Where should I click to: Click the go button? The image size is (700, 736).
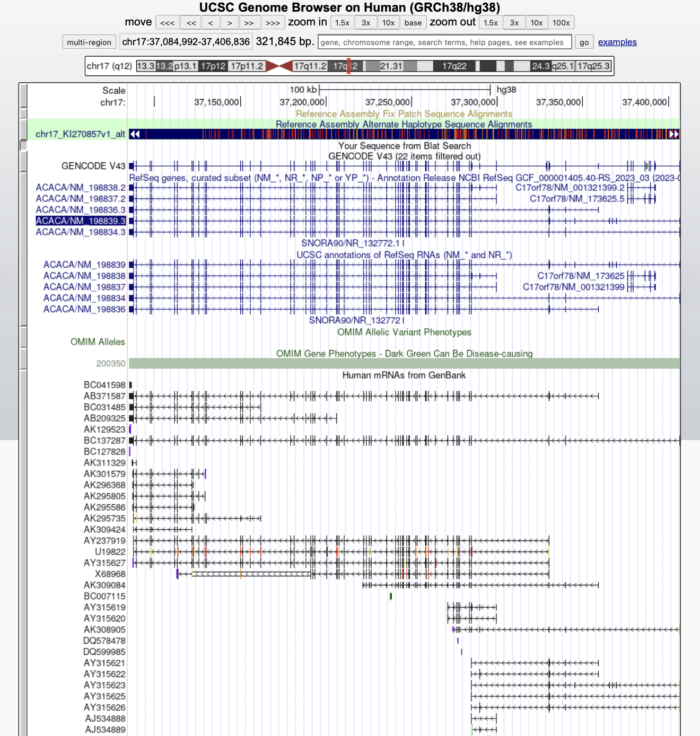[584, 42]
